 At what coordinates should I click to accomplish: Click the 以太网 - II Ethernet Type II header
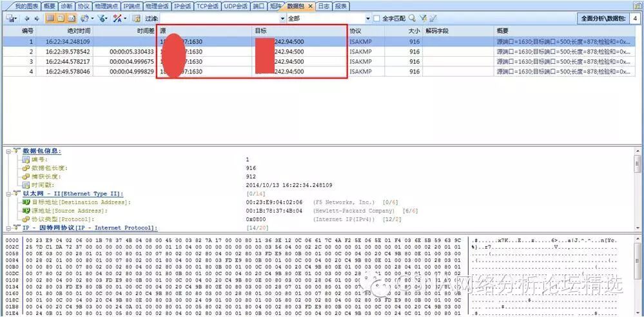point(73,194)
